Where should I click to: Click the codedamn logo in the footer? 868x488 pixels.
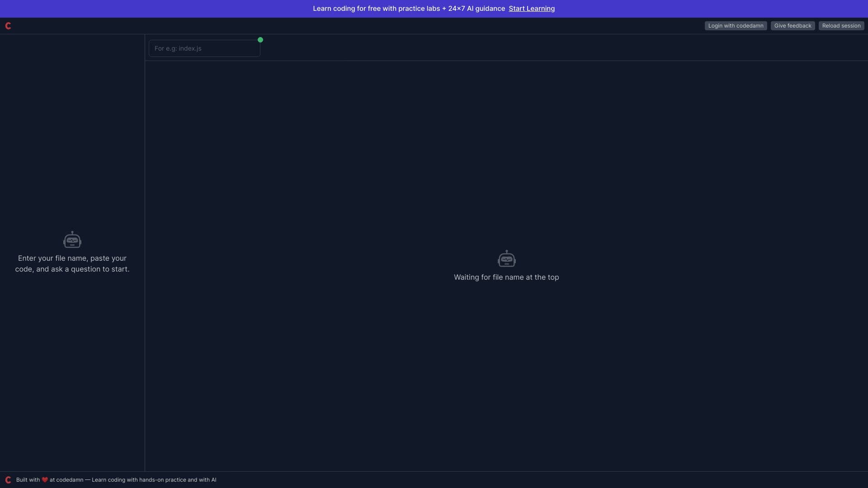pos(8,480)
